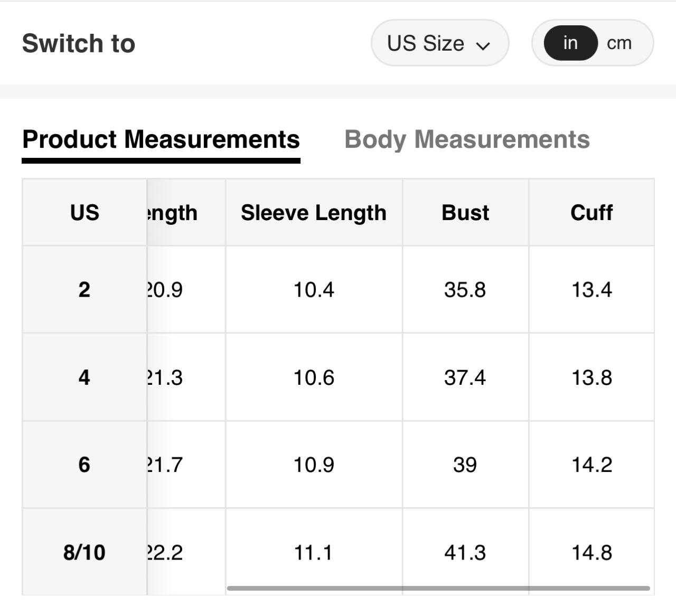Switch units to cm
Screen dimensions: 676x616
619,43
